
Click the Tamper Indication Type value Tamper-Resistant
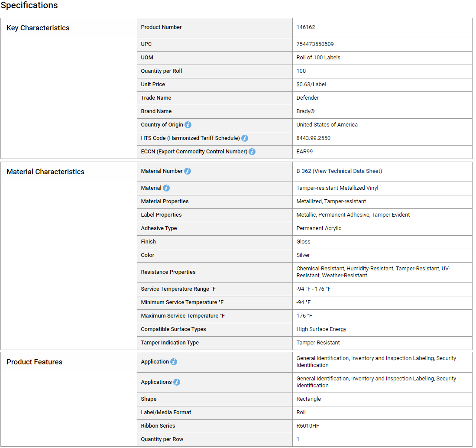point(318,343)
